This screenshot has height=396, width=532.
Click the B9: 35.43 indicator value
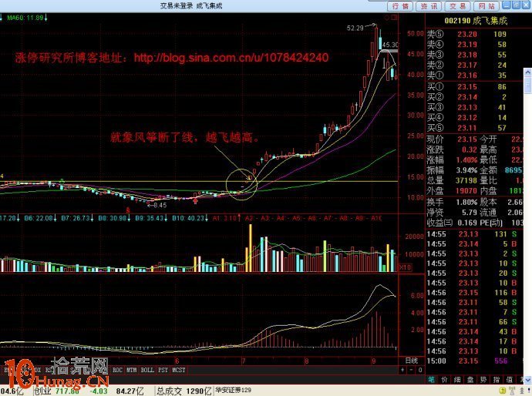click(150, 218)
